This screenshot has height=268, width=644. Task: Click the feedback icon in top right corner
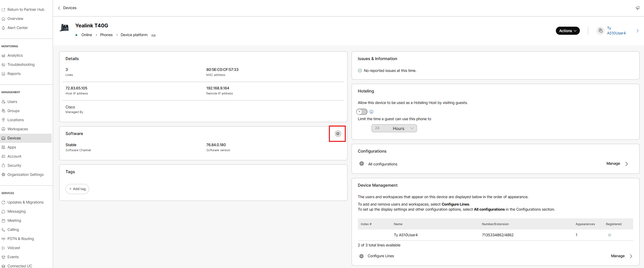tap(637, 8)
